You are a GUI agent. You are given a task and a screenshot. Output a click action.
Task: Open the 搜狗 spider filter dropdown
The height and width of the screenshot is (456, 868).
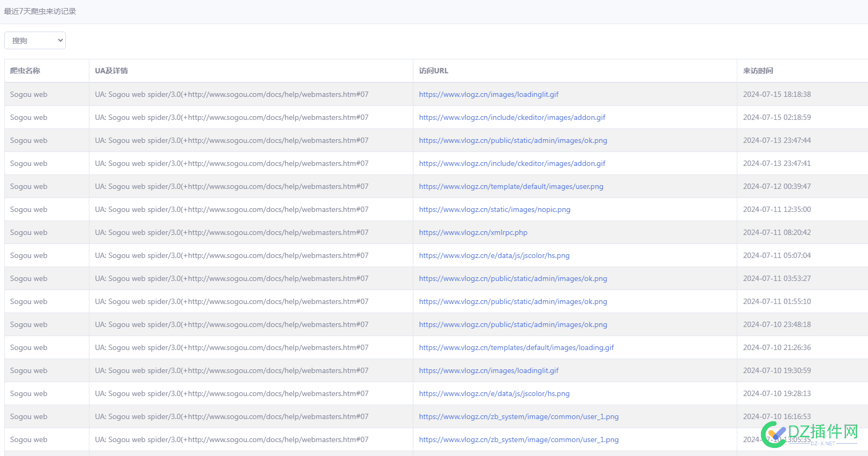pos(35,41)
